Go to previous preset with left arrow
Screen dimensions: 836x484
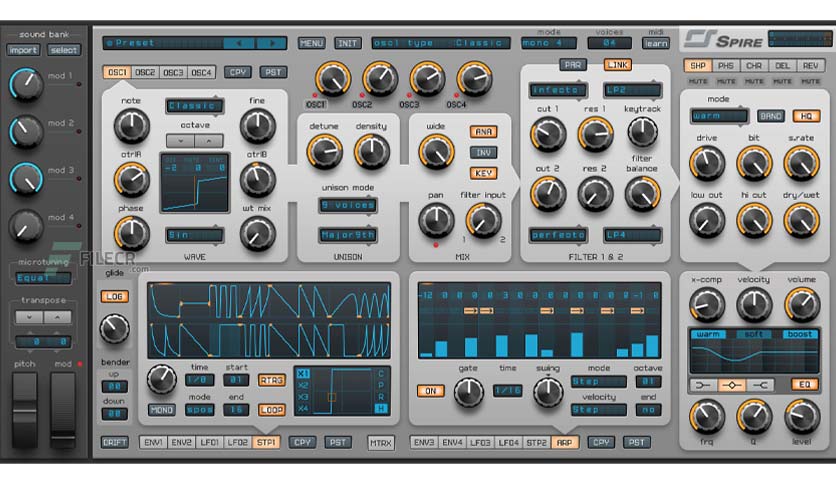(x=239, y=43)
